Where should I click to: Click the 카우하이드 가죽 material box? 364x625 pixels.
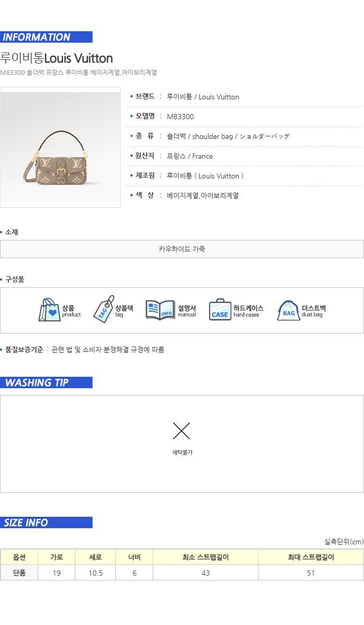coord(182,249)
